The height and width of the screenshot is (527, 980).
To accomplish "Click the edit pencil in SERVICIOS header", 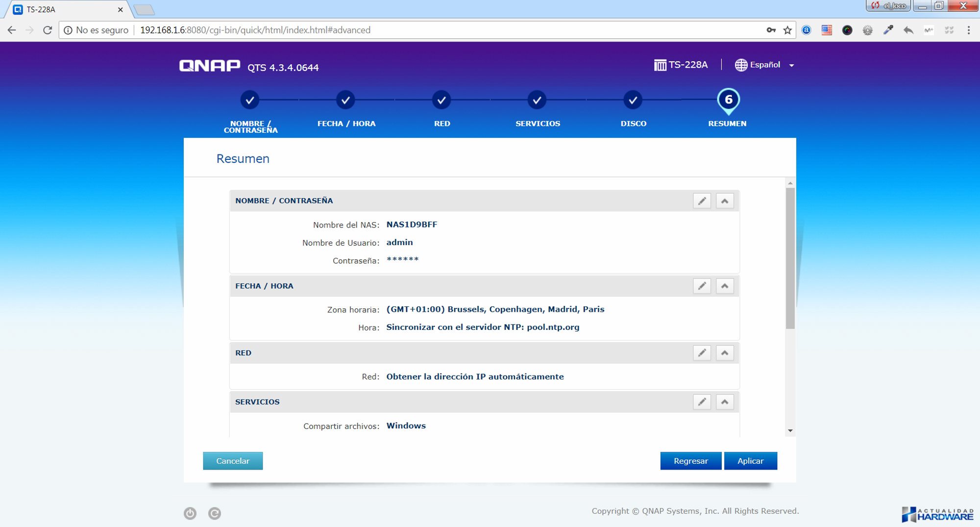I will click(x=702, y=402).
